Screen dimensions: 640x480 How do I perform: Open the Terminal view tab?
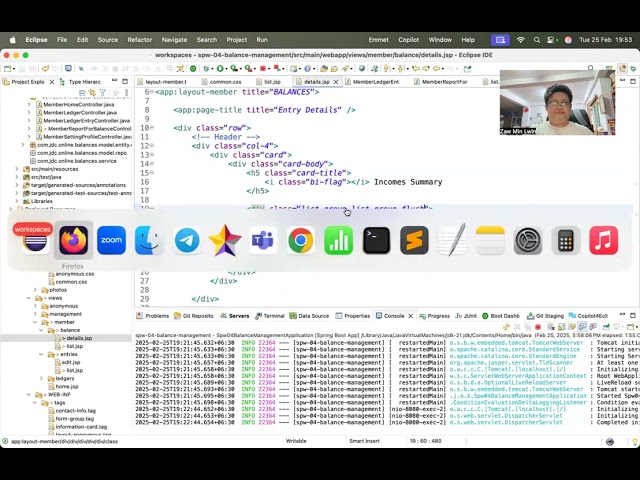(x=269, y=316)
